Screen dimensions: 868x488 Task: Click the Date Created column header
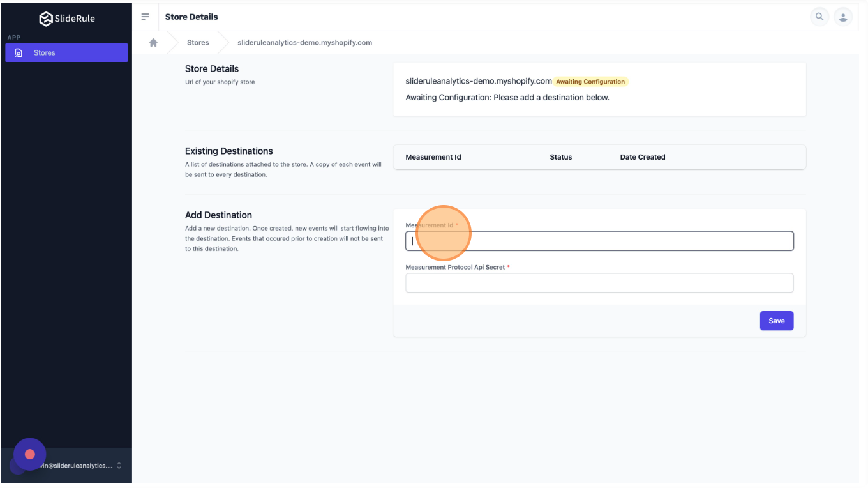pos(643,157)
